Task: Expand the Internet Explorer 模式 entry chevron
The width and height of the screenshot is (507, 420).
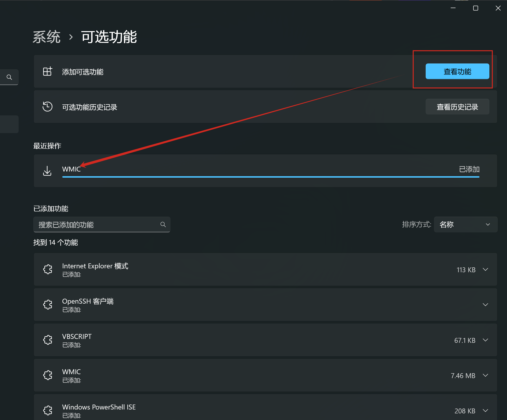Action: 485,269
